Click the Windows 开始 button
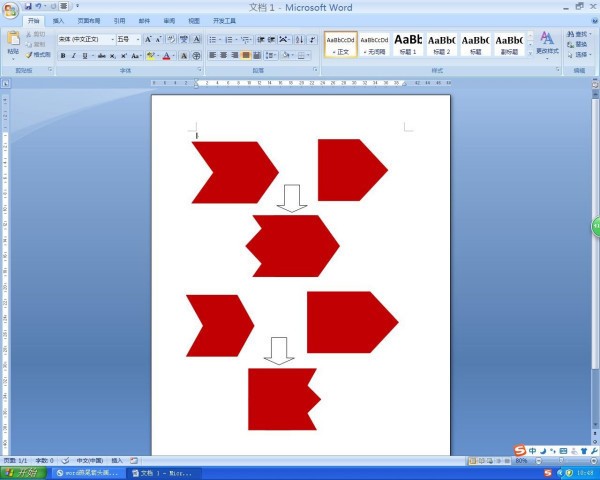The width and height of the screenshot is (600, 480). (24, 472)
